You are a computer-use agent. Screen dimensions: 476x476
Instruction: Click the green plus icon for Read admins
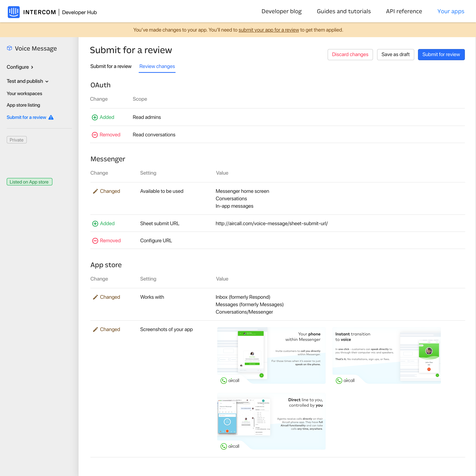[x=95, y=118]
